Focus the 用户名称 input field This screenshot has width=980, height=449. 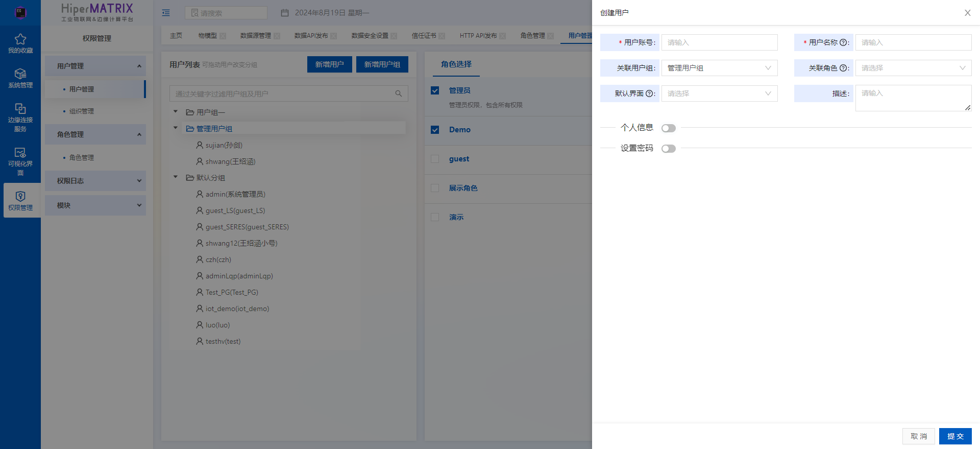coord(914,42)
